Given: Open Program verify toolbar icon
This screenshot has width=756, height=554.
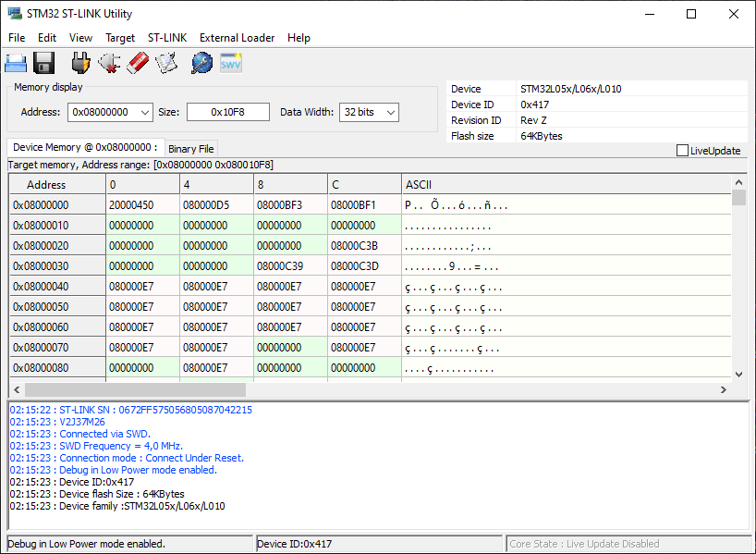Looking at the screenshot, I should 166,63.
